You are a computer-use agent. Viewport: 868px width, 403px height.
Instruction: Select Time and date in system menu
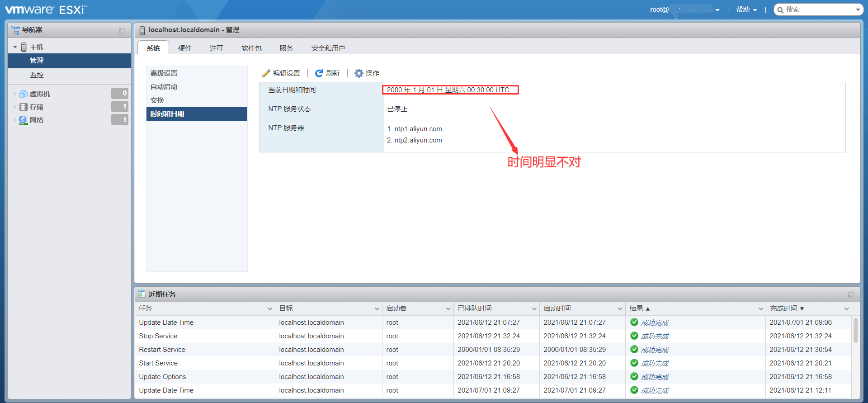click(197, 114)
